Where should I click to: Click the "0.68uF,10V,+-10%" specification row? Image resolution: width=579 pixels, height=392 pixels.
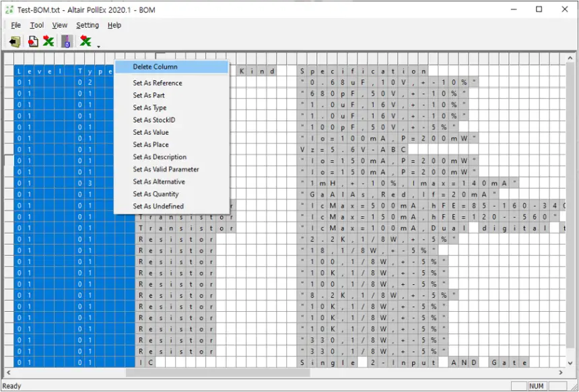click(388, 82)
